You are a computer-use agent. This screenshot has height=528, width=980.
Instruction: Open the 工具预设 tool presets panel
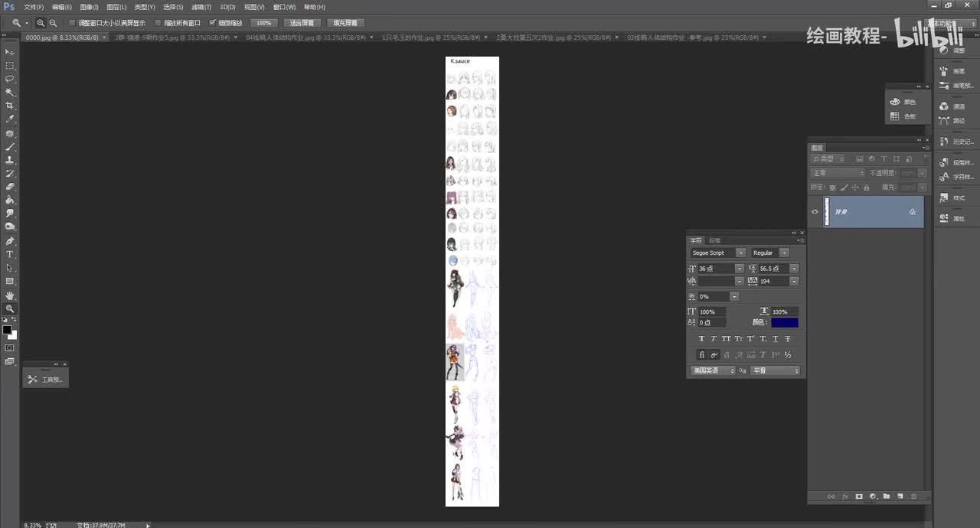click(x=46, y=379)
